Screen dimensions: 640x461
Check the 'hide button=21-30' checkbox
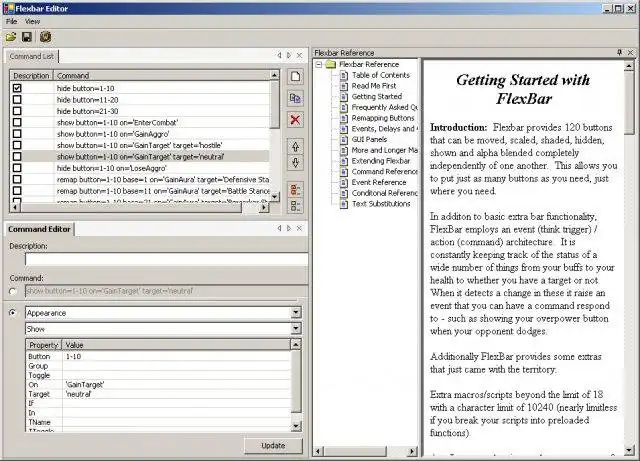click(17, 111)
